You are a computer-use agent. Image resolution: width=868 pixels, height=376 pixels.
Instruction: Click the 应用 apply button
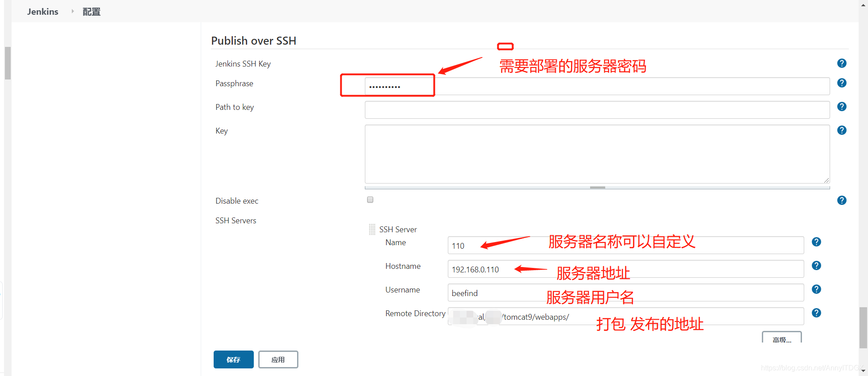[x=278, y=359]
